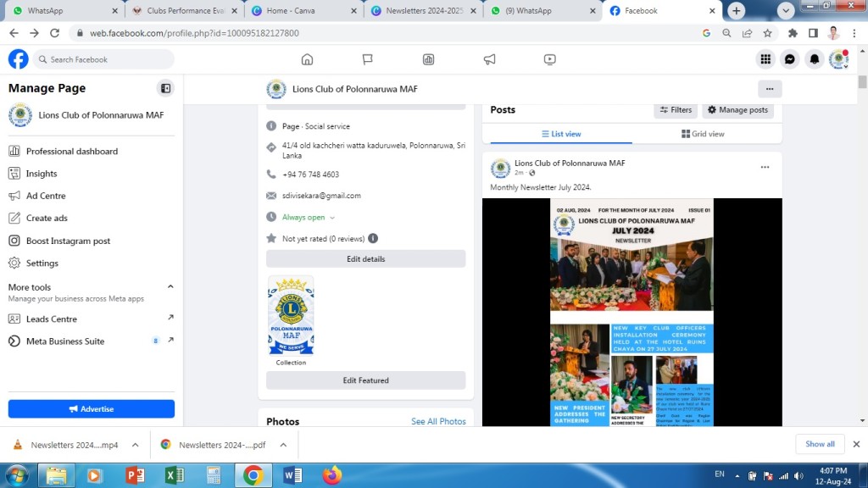The width and height of the screenshot is (868, 488).
Task: Open the Windows Start menu
Action: pyautogui.click(x=17, y=476)
